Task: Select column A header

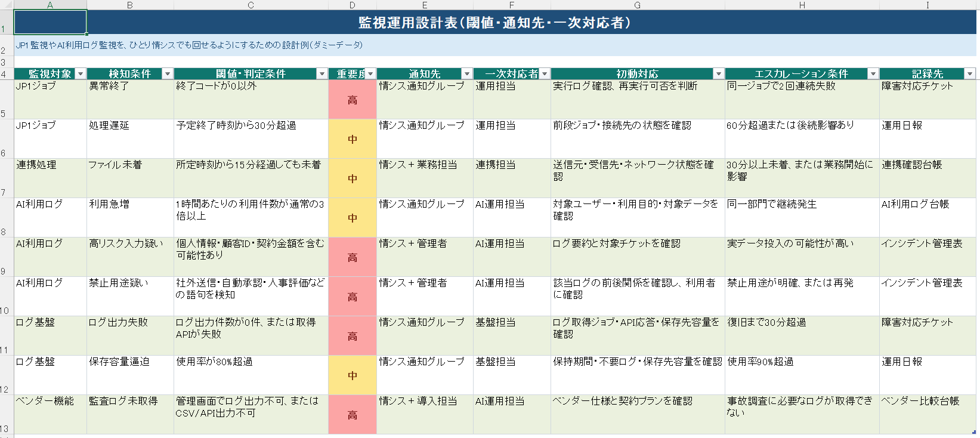Action: [x=50, y=5]
